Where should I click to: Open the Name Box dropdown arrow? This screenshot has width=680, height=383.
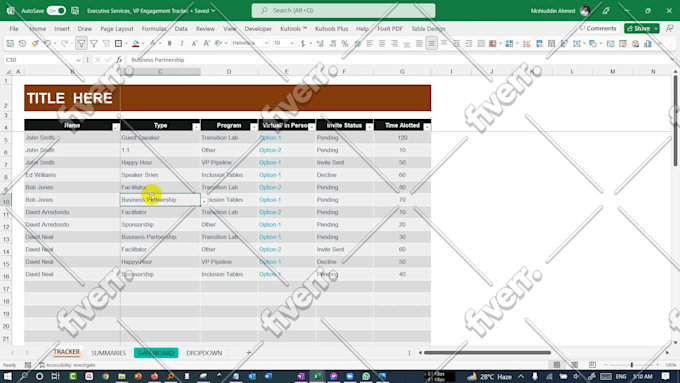(78, 60)
